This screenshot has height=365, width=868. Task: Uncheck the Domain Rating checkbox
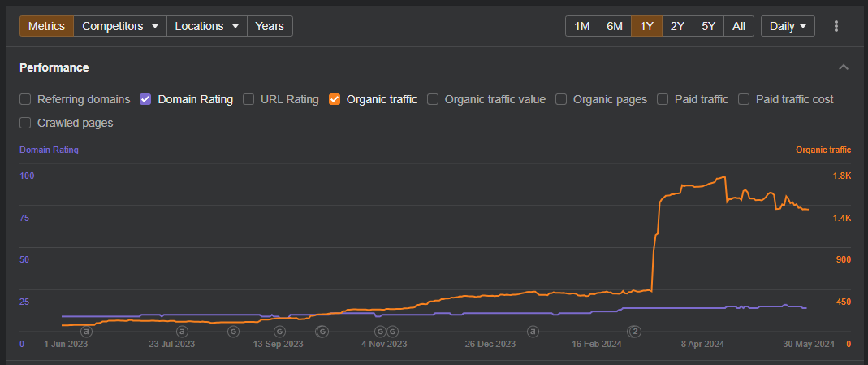(x=146, y=99)
